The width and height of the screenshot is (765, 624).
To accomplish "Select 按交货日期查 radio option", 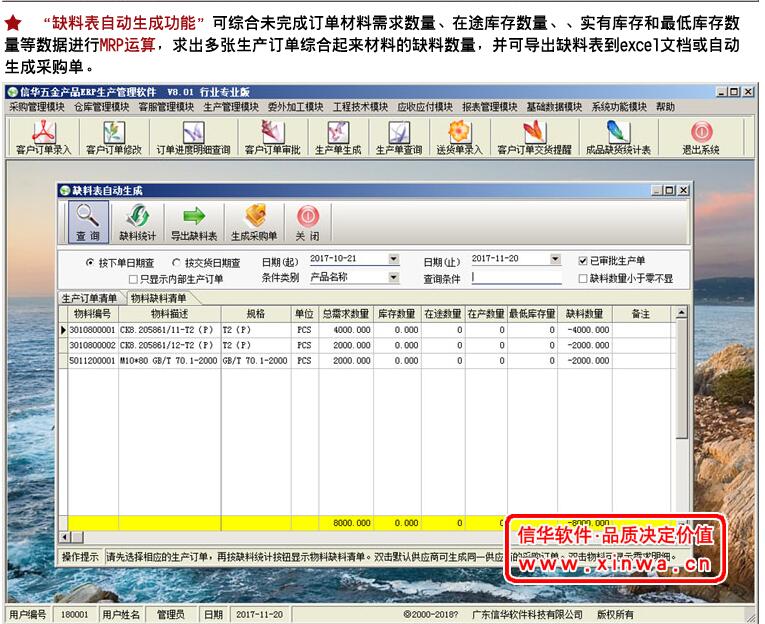I will 176,263.
